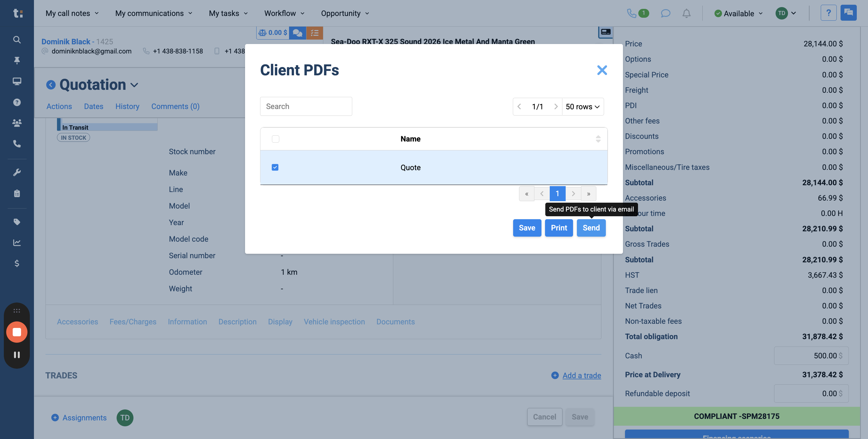The image size is (868, 439).
Task: Click Send to email PDFs to client
Action: point(591,228)
